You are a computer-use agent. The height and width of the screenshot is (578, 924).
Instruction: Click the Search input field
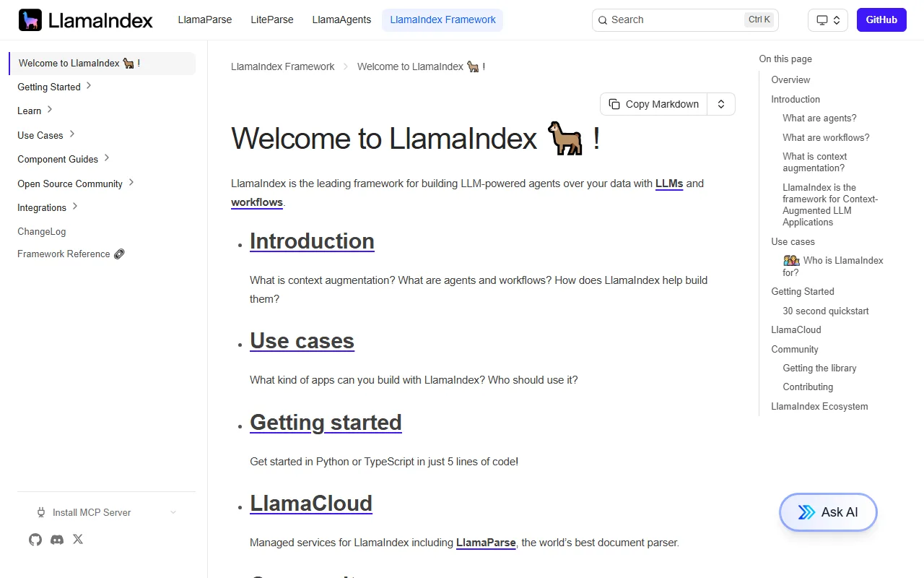pyautogui.click(x=685, y=20)
